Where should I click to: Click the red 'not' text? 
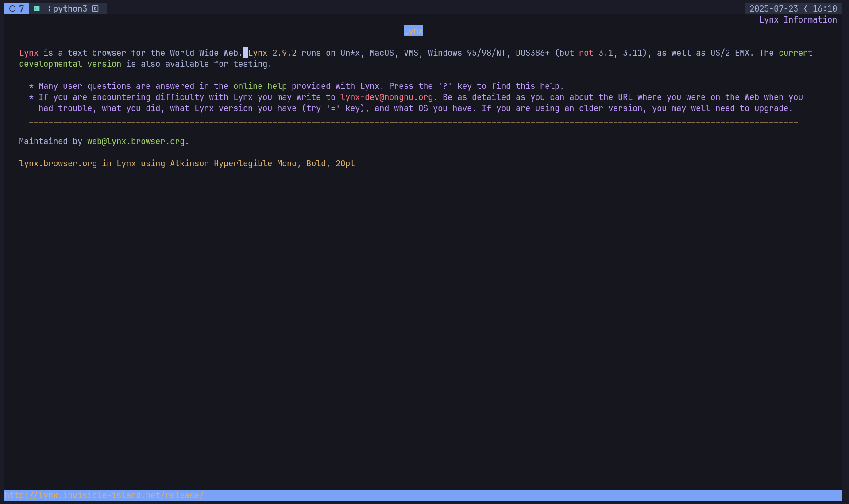pos(586,53)
